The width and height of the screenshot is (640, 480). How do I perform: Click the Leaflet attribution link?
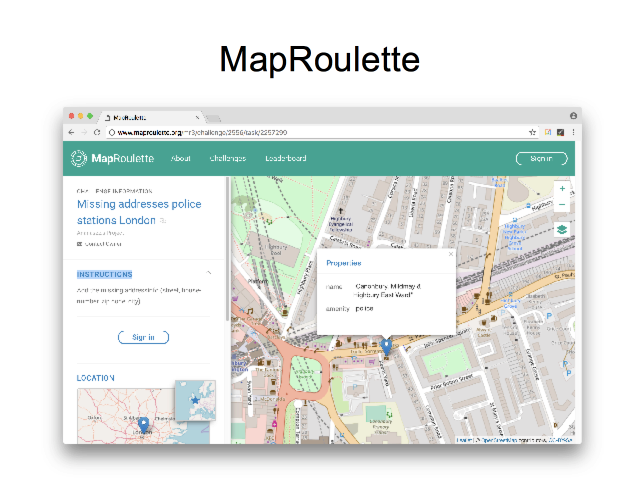(x=464, y=440)
